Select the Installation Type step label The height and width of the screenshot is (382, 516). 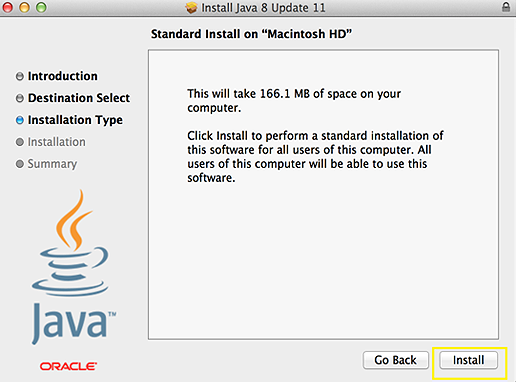pos(75,120)
